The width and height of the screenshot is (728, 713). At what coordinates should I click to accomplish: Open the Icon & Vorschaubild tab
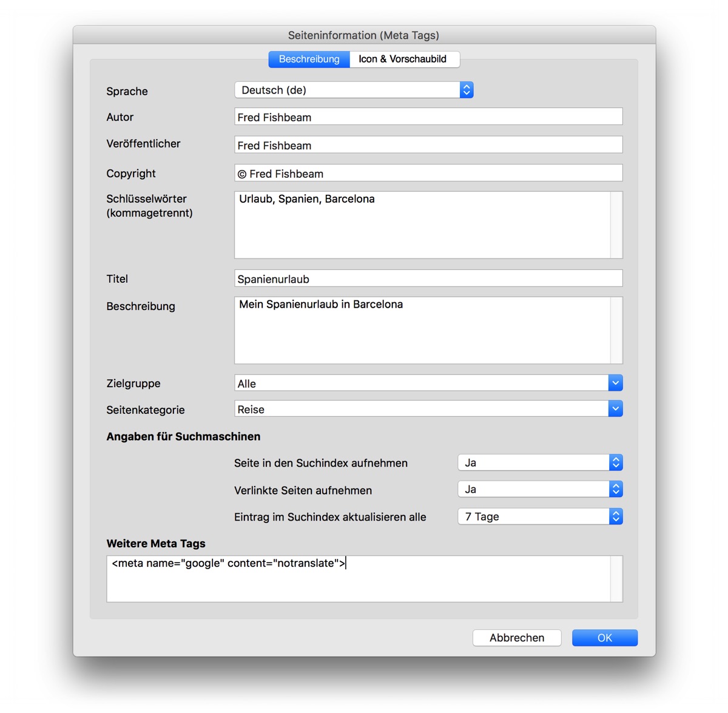point(402,59)
